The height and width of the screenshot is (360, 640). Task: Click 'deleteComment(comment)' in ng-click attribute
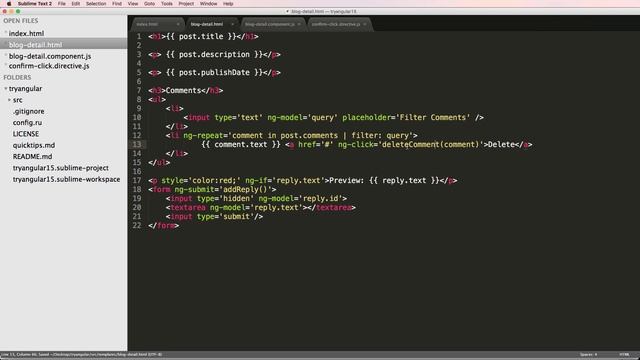coord(430,144)
